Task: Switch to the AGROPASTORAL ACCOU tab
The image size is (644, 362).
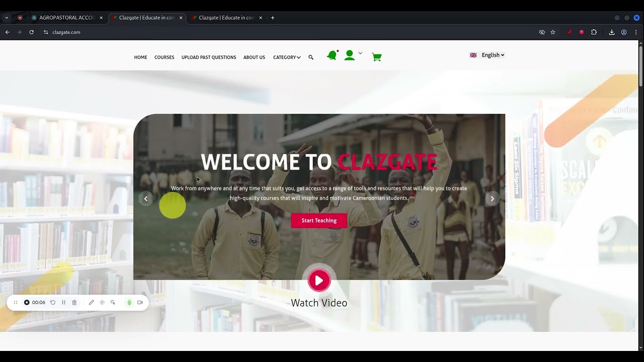Action: 66,18
